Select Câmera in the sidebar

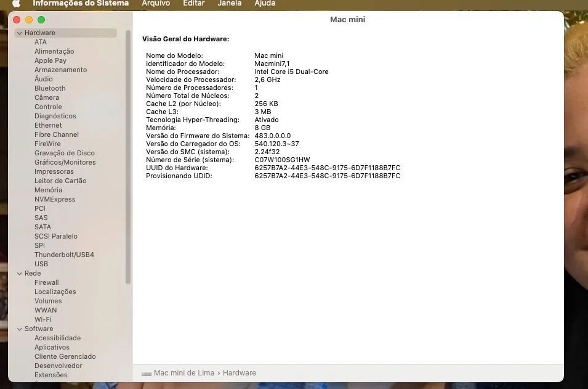pyautogui.click(x=47, y=97)
